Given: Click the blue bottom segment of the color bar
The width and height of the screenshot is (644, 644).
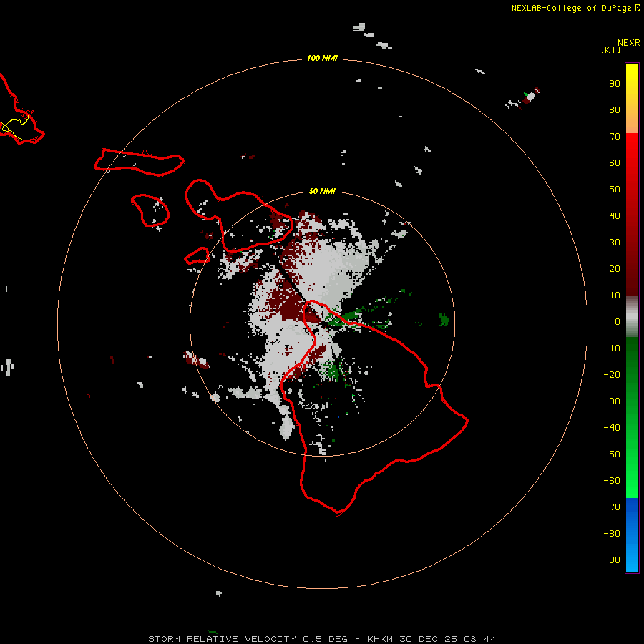Looking at the screenshot, I should tap(632, 535).
